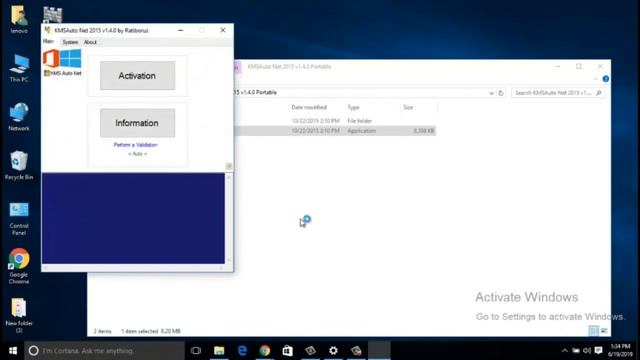Click the Office logo in KMSAuto Net
This screenshot has width=640, height=360.
pos(51,58)
